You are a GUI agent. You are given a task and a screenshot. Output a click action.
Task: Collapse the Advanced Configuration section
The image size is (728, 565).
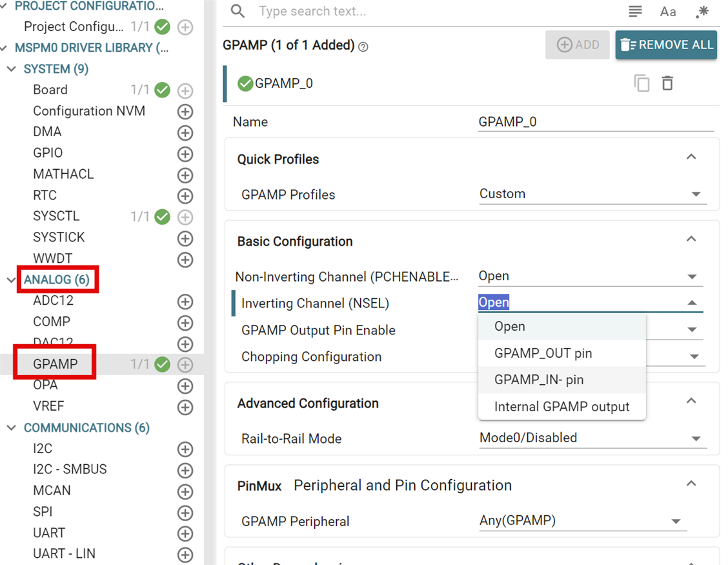(691, 400)
